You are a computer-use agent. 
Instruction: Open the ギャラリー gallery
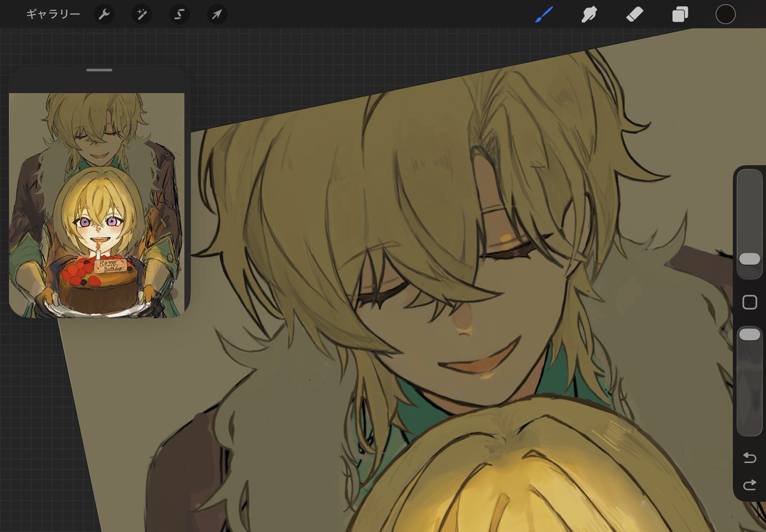pyautogui.click(x=53, y=14)
